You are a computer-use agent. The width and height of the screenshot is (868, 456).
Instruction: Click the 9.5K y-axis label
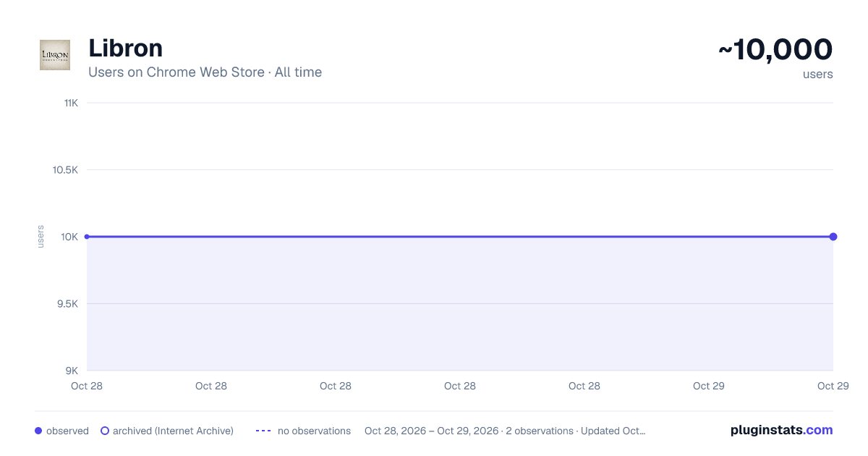[67, 304]
